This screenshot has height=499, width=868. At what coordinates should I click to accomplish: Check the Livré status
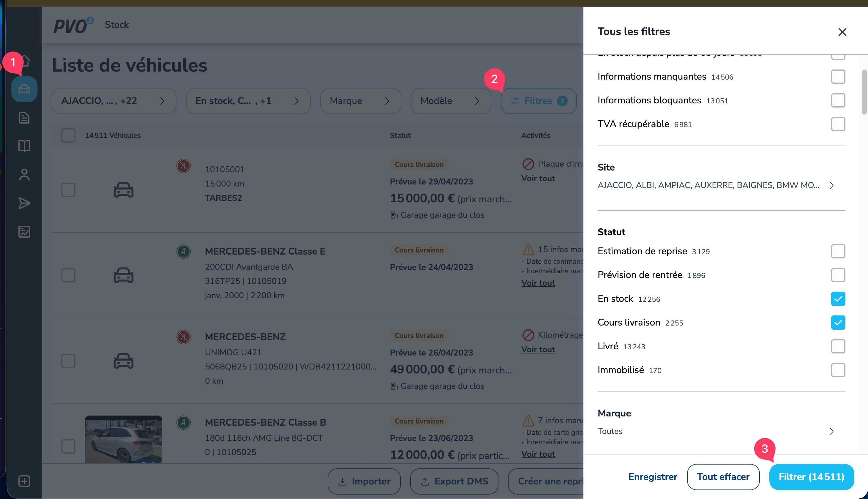838,346
